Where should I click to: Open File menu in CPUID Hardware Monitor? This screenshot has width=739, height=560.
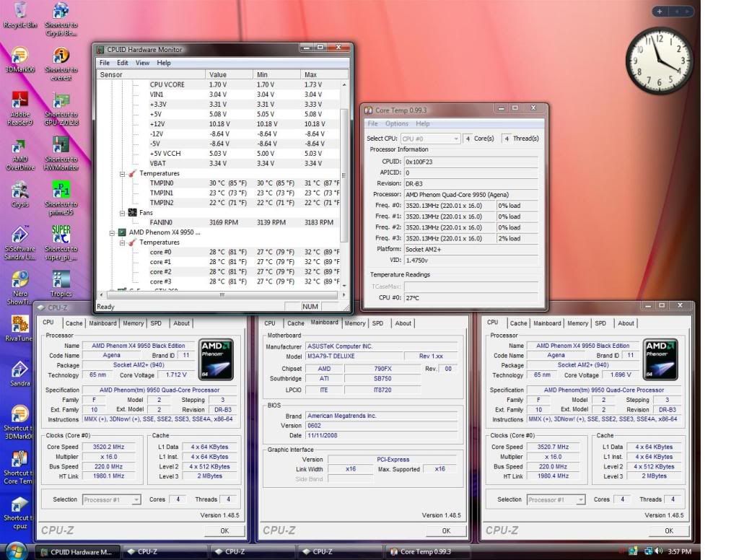[x=105, y=63]
